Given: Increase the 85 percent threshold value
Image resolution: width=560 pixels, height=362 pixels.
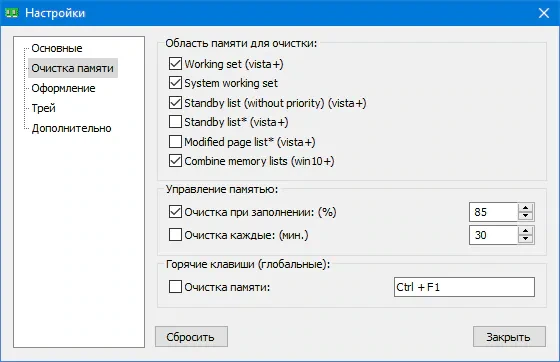Looking at the screenshot, I should [525, 208].
